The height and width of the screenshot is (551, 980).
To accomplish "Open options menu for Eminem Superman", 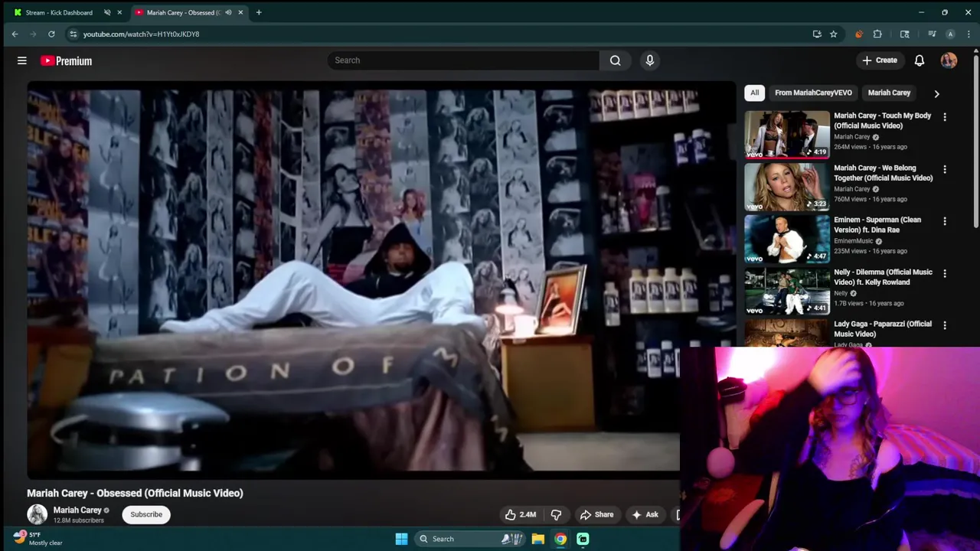I will [x=945, y=221].
